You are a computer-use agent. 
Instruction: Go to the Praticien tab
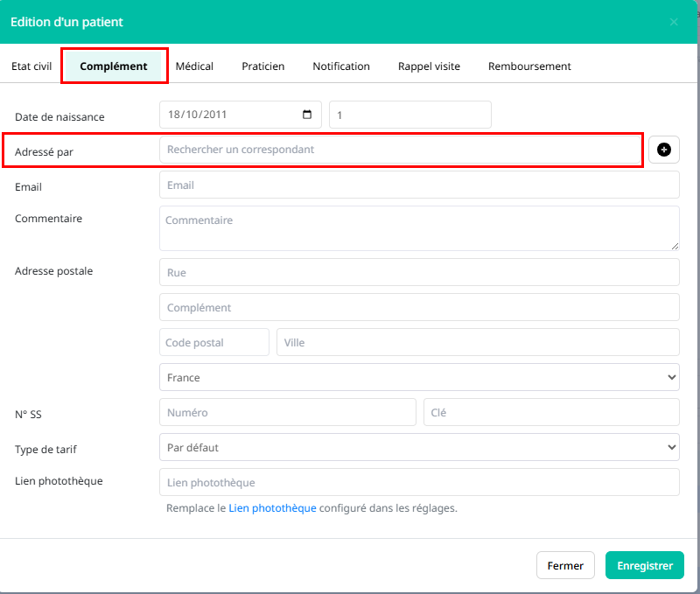(263, 66)
